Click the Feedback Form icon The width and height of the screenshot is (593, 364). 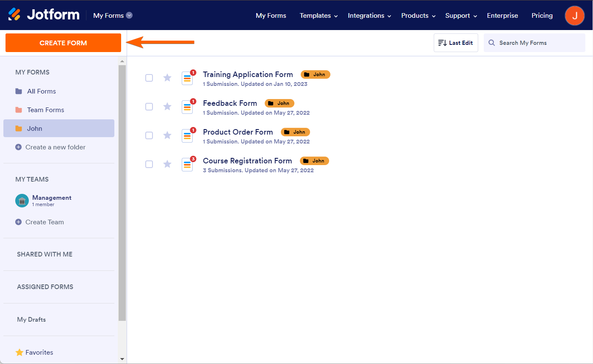(187, 107)
